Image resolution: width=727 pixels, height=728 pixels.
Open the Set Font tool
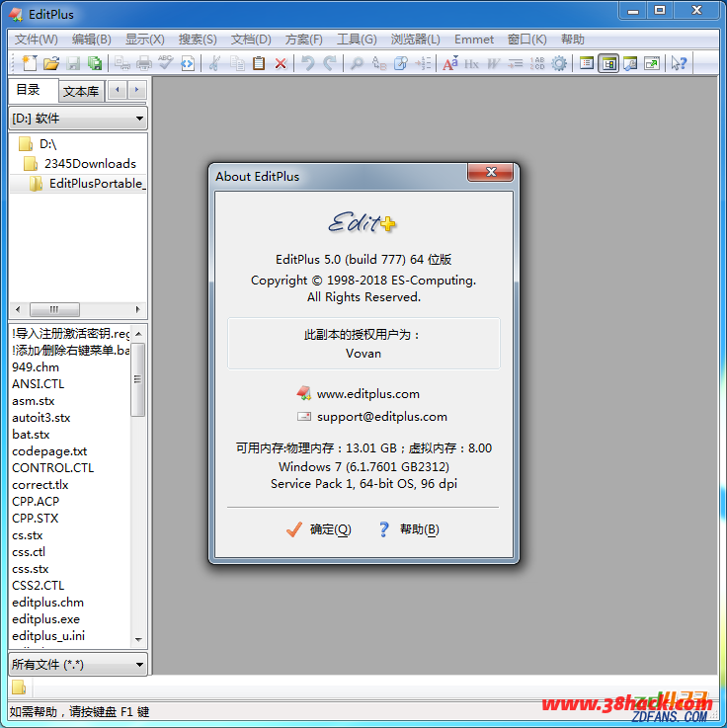[x=449, y=63]
